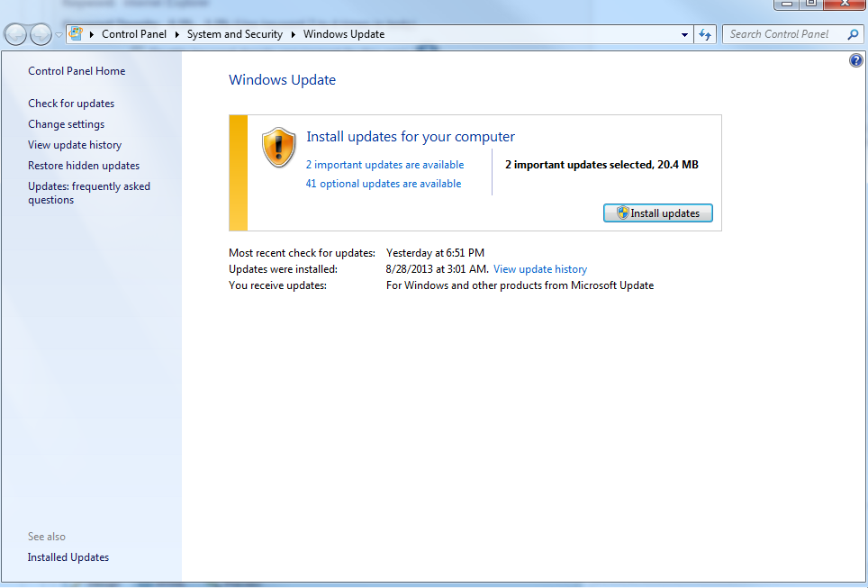Open the recent pages dropdown arrow
The image size is (868, 588).
[59, 35]
